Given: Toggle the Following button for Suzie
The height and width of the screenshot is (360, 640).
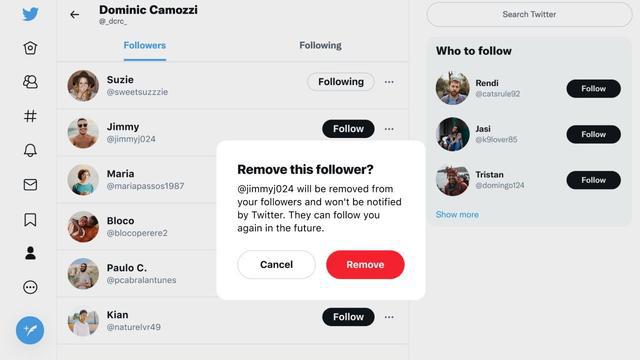Looking at the screenshot, I should click(x=341, y=82).
